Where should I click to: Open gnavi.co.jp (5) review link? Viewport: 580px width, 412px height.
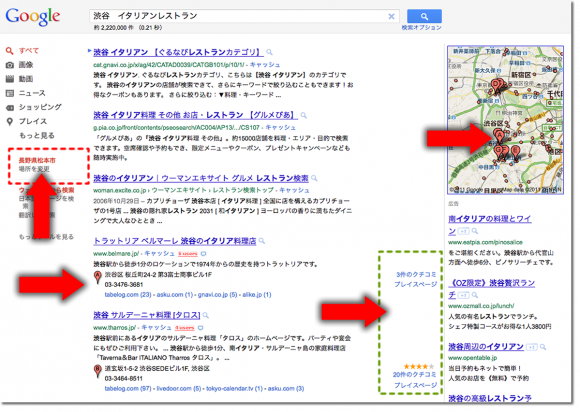click(218, 295)
